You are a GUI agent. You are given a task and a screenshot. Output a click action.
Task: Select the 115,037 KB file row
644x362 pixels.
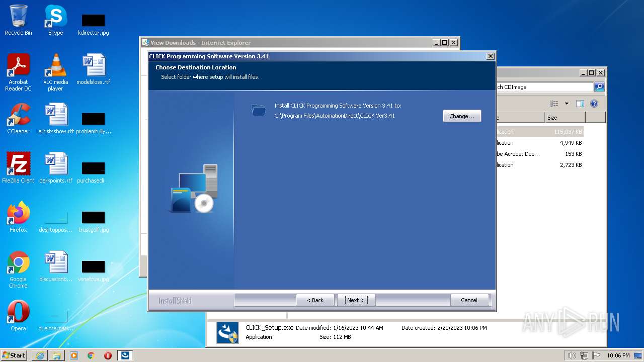(x=539, y=132)
